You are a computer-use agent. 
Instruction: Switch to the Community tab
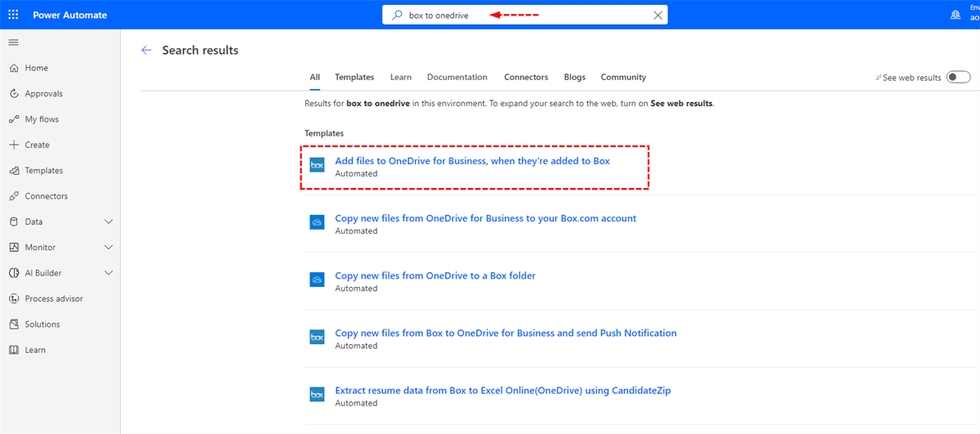coord(623,77)
